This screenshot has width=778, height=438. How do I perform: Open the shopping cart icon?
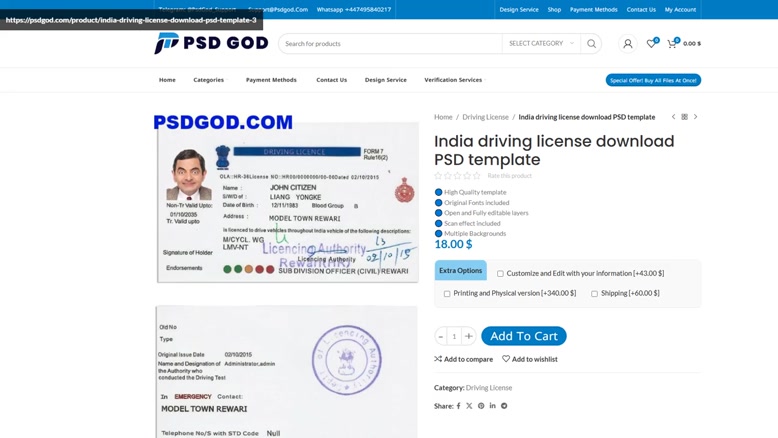click(x=672, y=44)
